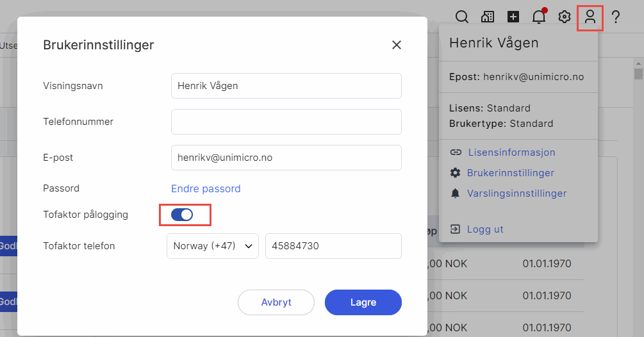Expand the Norway (+47) country dropdown
644x337 pixels.
coord(212,246)
